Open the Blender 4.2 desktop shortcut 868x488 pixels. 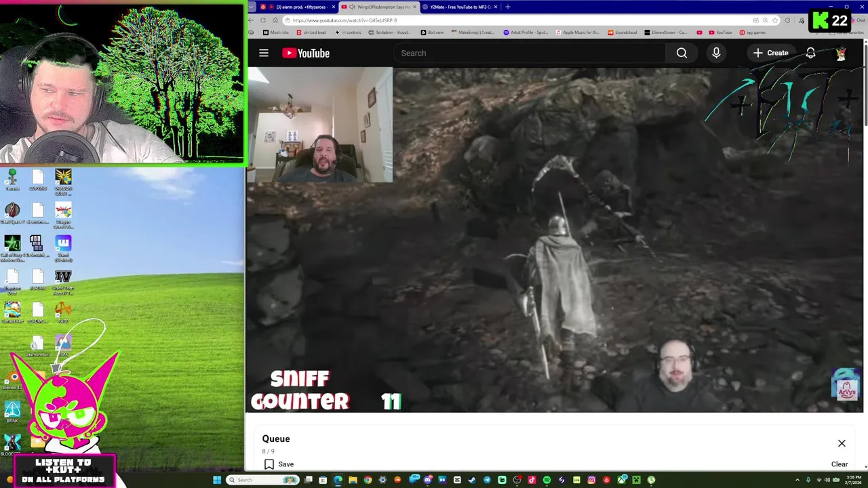(12, 379)
